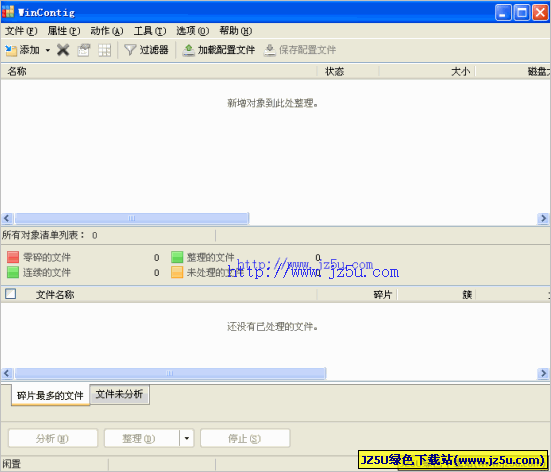Image resolution: width=551 pixels, height=472 pixels.
Task: Tick the select-all checkbox beside 文件名称
Action: (11, 294)
